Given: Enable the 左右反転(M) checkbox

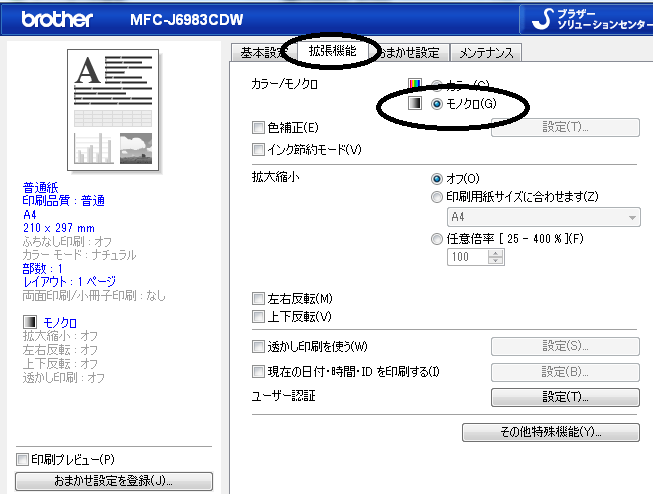Looking at the screenshot, I should click(x=258, y=299).
